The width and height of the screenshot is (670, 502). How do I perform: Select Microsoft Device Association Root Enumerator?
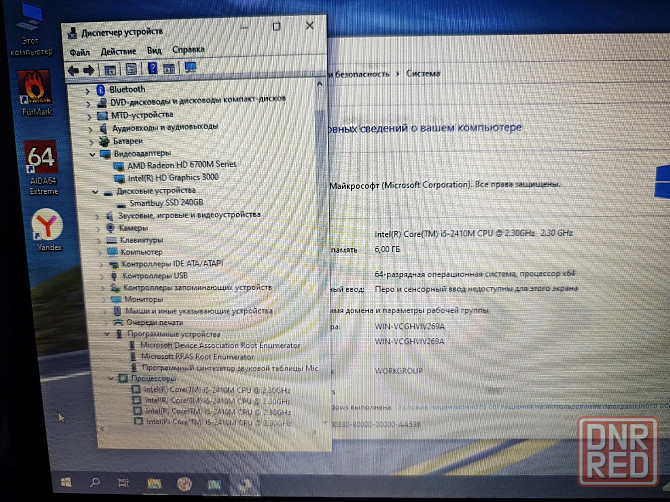[x=220, y=345]
